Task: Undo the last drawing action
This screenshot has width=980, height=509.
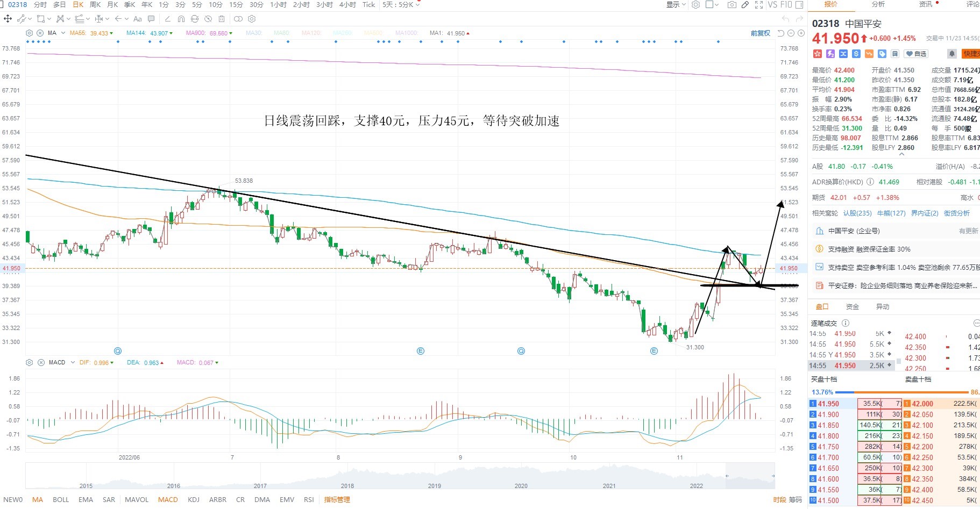Action: tap(786, 19)
